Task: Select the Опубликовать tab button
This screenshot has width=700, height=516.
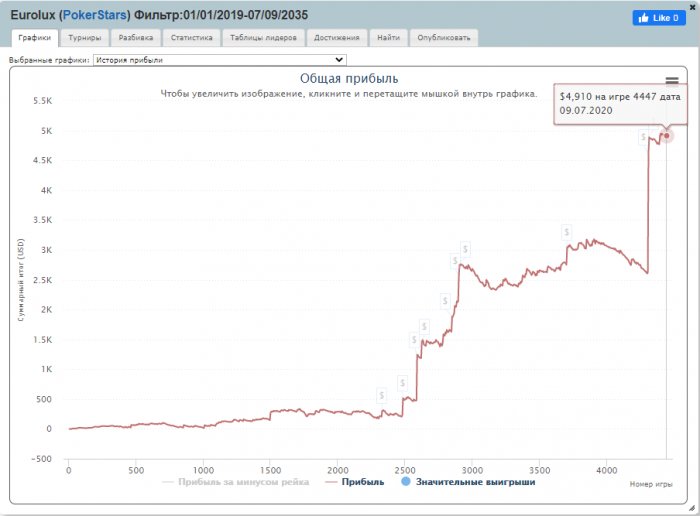Action: click(444, 37)
